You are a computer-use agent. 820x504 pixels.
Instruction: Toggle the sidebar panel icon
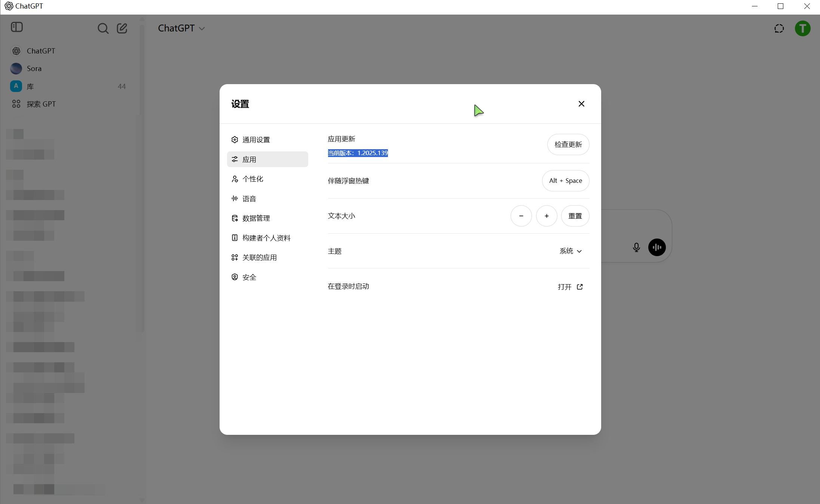pos(17,27)
